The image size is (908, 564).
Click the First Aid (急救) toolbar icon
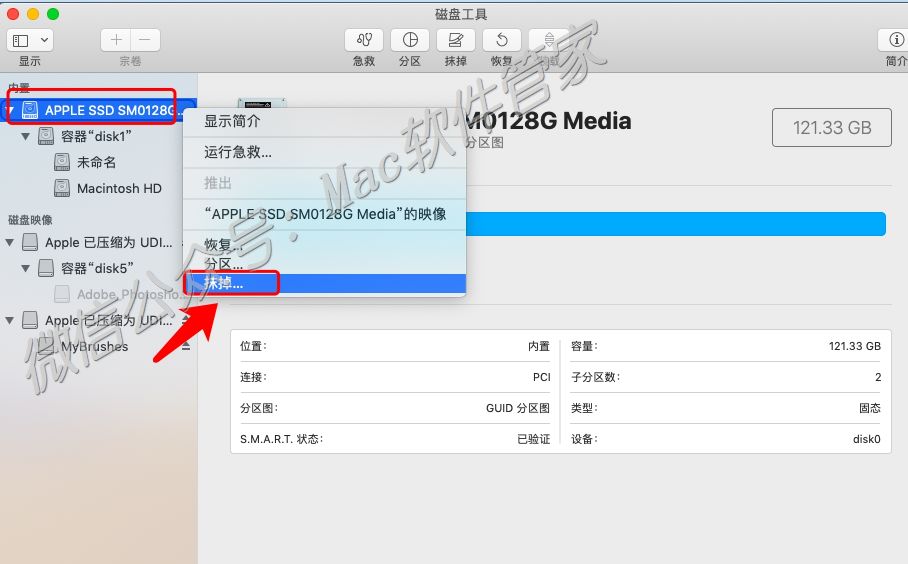coord(364,40)
